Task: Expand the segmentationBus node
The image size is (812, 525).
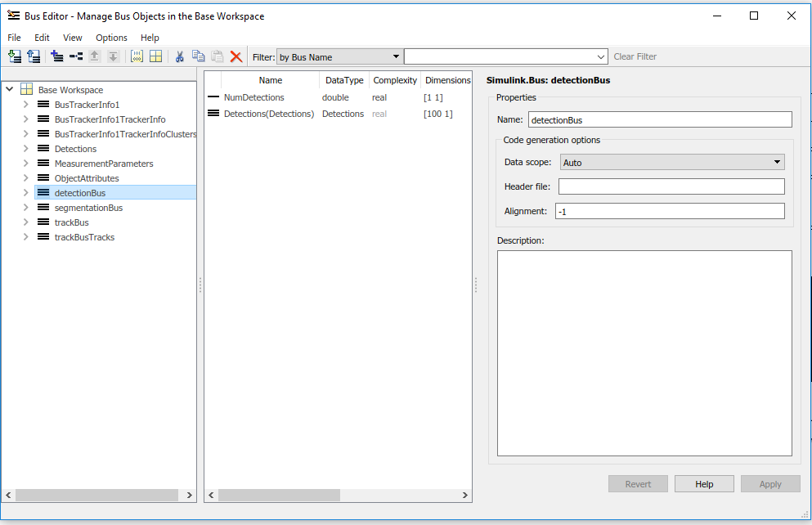Action: [x=25, y=207]
